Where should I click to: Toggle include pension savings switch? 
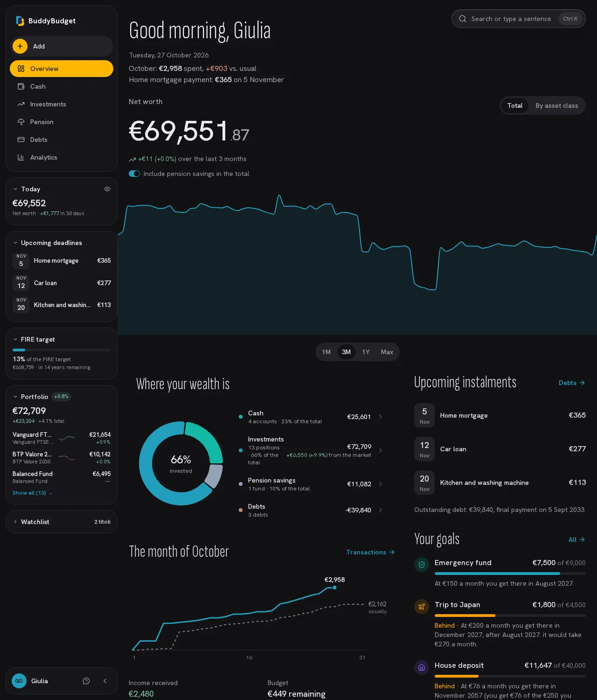click(x=134, y=174)
